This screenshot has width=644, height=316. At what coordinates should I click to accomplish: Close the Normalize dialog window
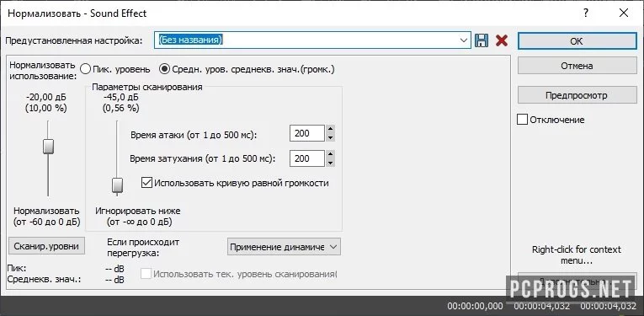(623, 13)
